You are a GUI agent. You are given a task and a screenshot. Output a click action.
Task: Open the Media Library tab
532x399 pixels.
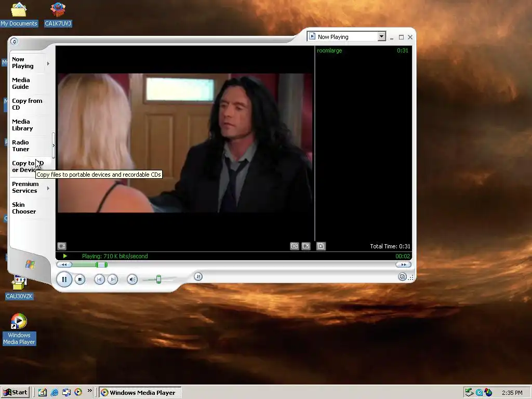point(28,125)
